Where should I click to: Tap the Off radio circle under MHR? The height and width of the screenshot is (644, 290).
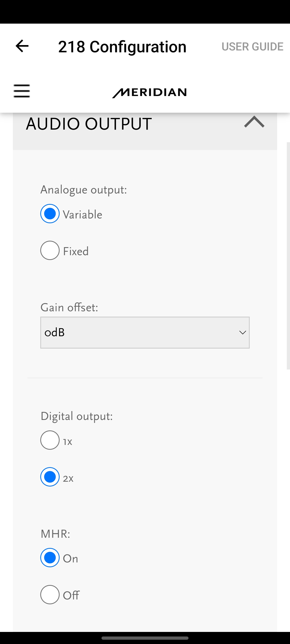(x=50, y=595)
